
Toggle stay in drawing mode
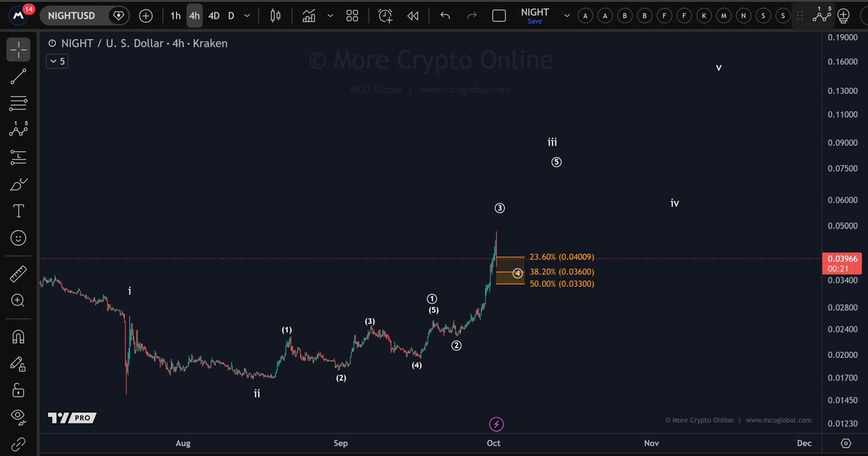point(19,363)
